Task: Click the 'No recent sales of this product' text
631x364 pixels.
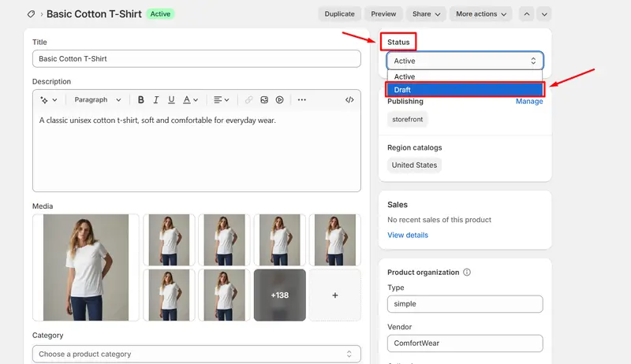Action: [x=439, y=220]
